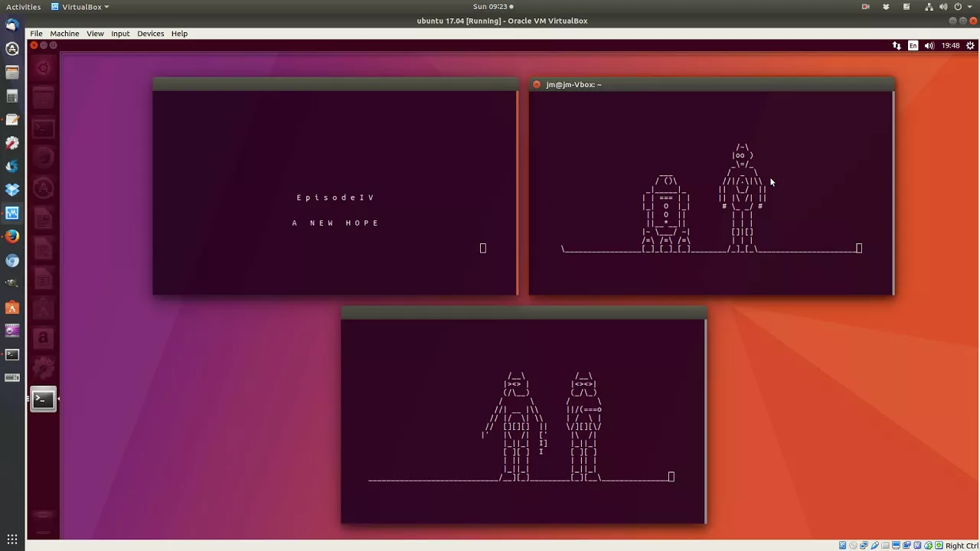980x551 pixels.
Task: Click the guest clock showing 19:48
Action: 950,46
